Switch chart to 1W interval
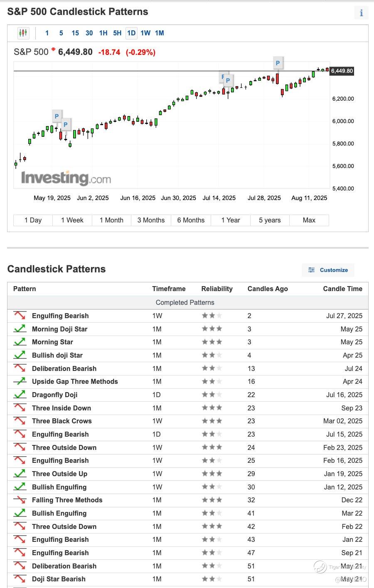Screen dimensions: 374x588 (145, 33)
